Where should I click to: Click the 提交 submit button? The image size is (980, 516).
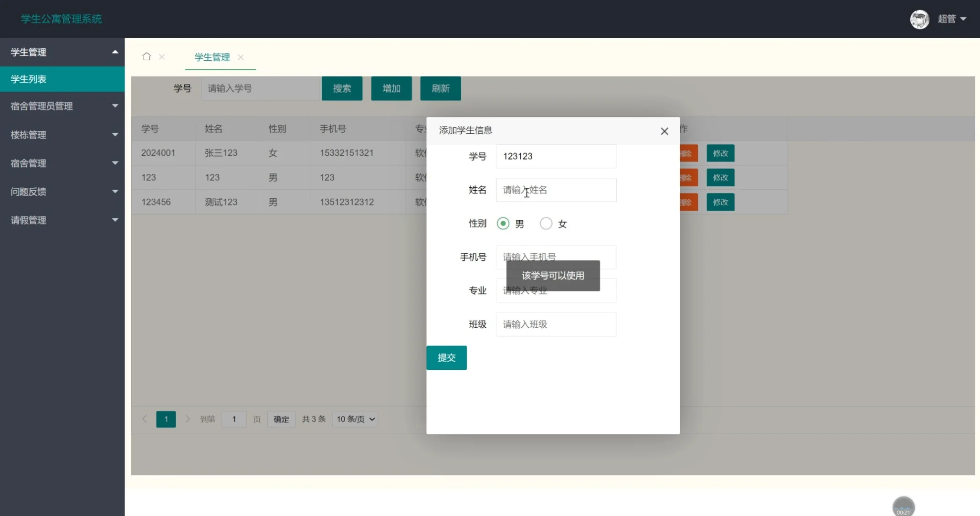[446, 357]
